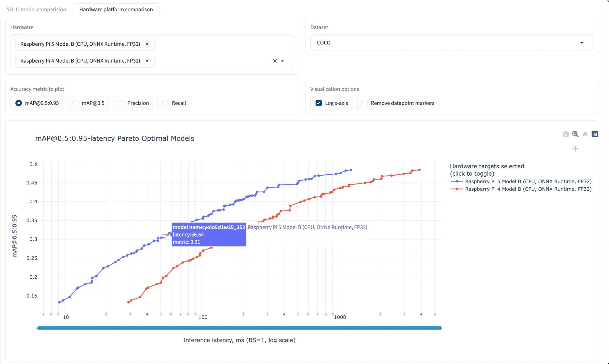Activate the pan cross-arrows icon
The image size is (609, 364).
pos(575,149)
